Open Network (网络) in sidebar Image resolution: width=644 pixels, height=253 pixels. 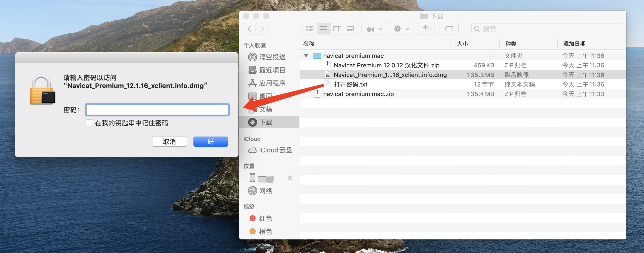pyautogui.click(x=269, y=191)
